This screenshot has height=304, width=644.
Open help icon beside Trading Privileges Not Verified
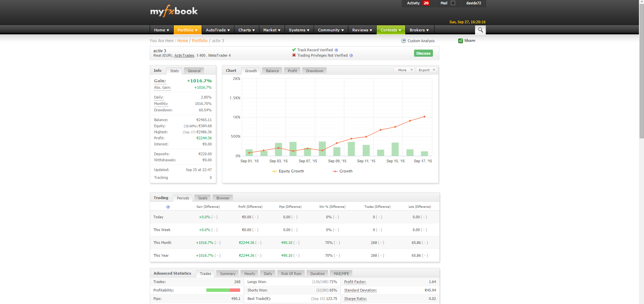pos(351,56)
